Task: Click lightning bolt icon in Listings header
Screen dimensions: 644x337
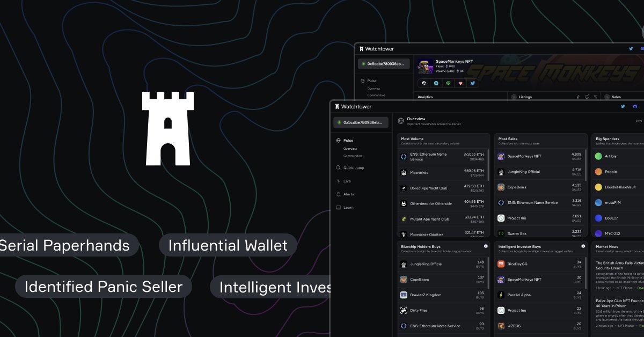Action: pyautogui.click(x=578, y=97)
